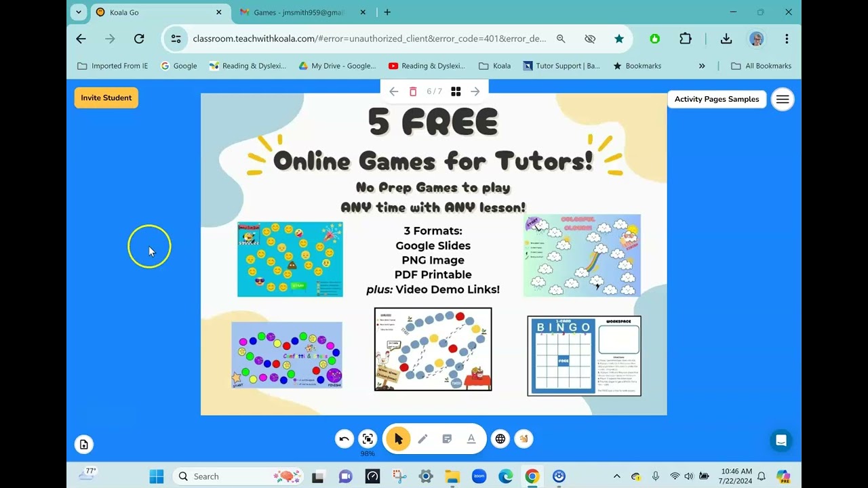Screen dimensions: 868x488
Task: Click the zoom magnifier in address bar
Action: coord(561,39)
